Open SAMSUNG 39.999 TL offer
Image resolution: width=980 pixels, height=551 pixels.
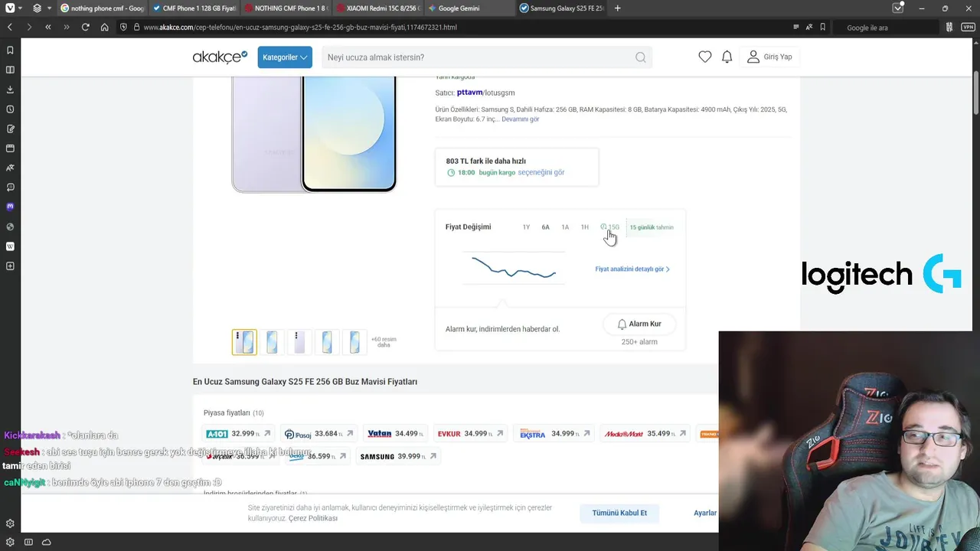tap(398, 457)
